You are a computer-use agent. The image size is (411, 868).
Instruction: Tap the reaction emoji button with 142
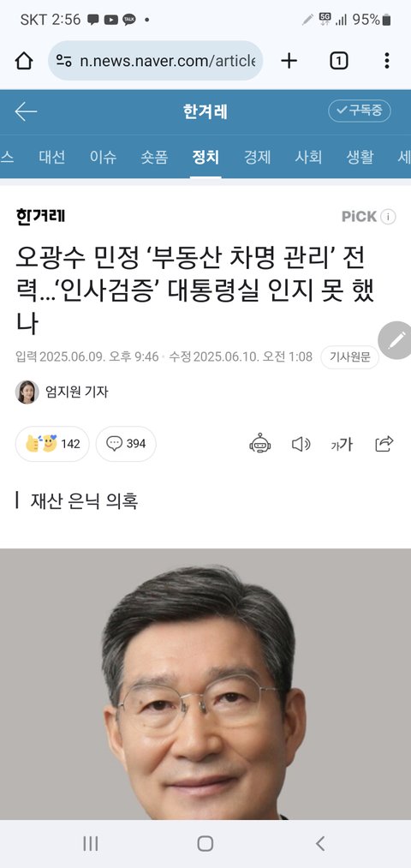(x=52, y=444)
